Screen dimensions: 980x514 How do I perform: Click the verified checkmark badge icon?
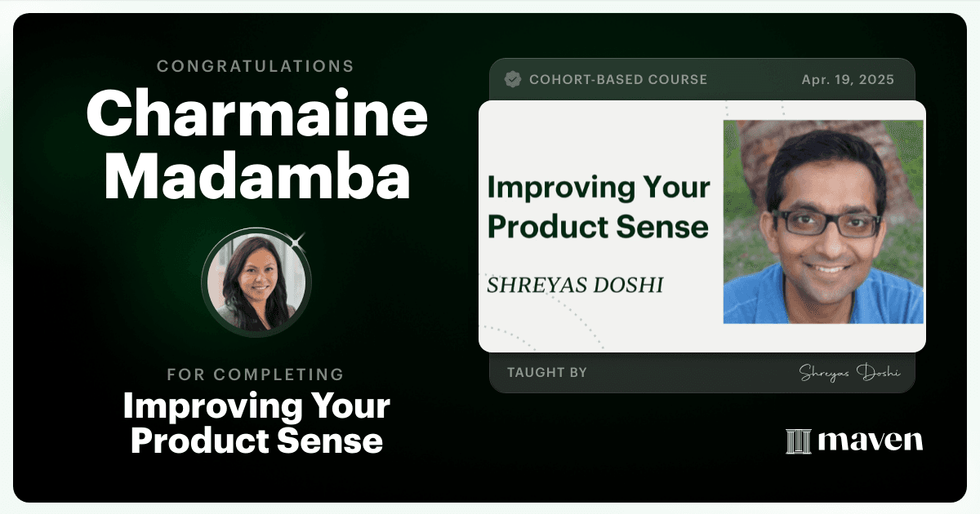pyautogui.click(x=513, y=79)
